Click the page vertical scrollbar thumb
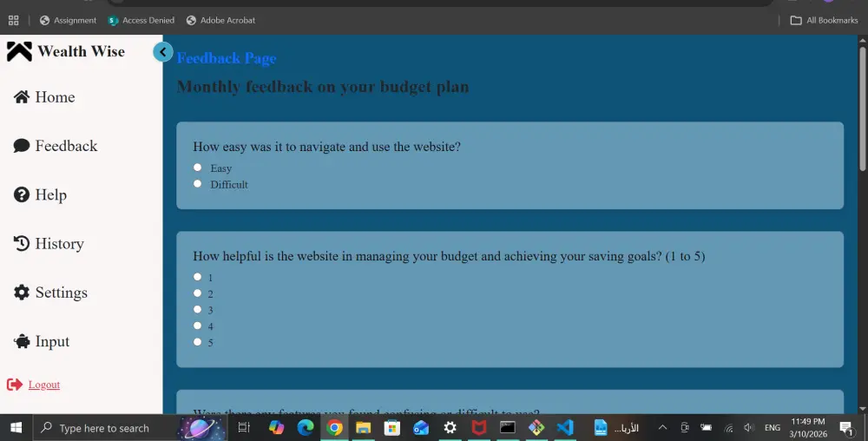868x441 pixels. point(863,109)
